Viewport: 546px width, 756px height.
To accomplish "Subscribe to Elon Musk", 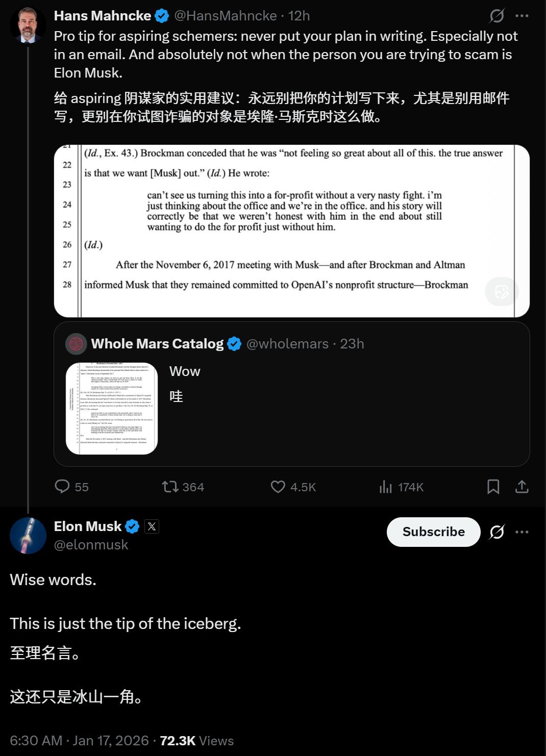I will tap(433, 532).
